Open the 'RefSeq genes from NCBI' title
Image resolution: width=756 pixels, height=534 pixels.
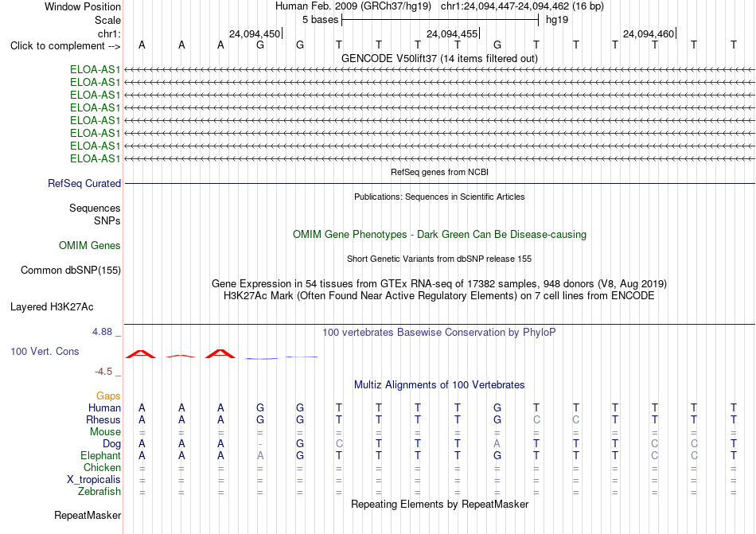pos(440,172)
